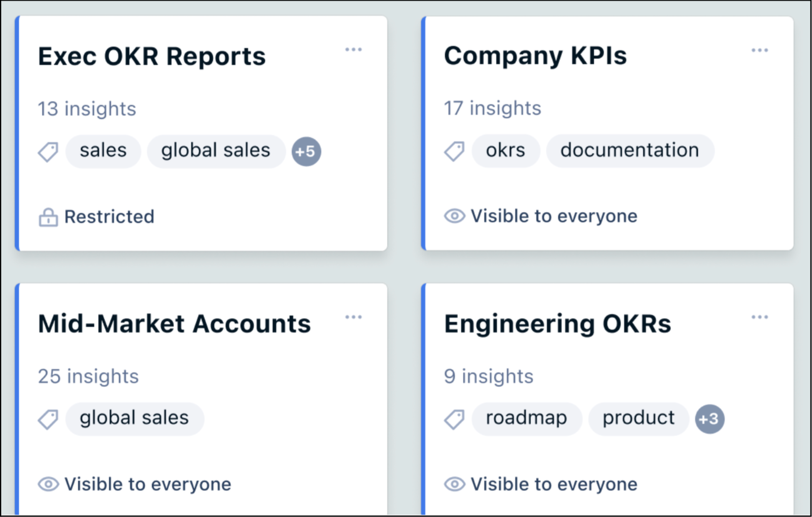Toggle the Restricted status on Exec OKR Reports

(x=95, y=217)
